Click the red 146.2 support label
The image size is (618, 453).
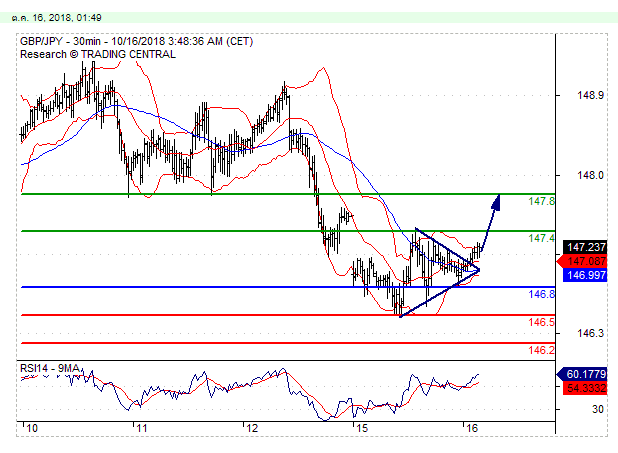(x=541, y=350)
